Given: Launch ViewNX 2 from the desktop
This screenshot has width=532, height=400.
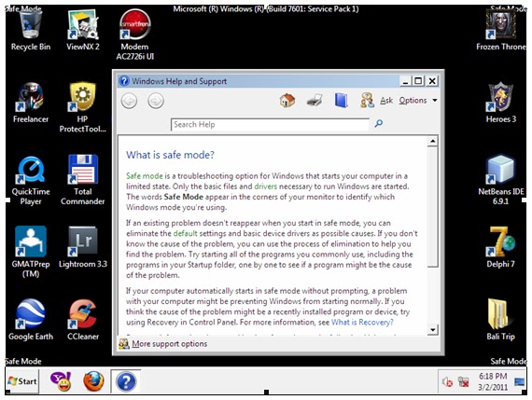Looking at the screenshot, I should point(83,30).
